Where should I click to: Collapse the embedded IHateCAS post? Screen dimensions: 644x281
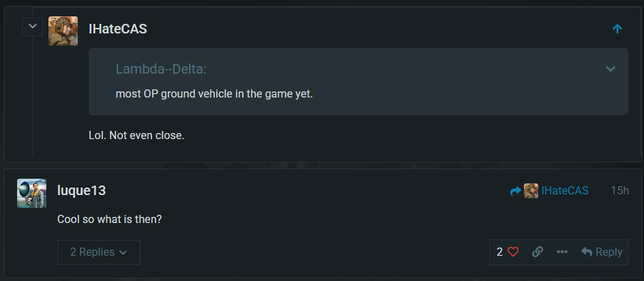(33, 27)
